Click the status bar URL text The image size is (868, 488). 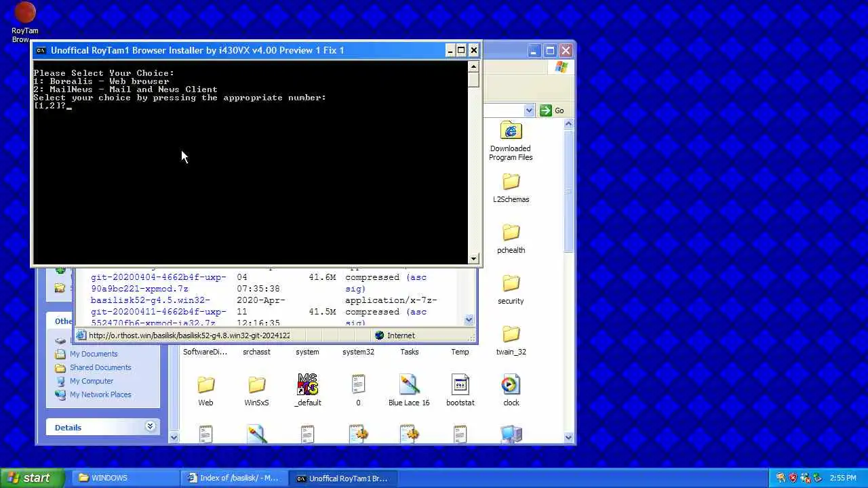(x=189, y=335)
